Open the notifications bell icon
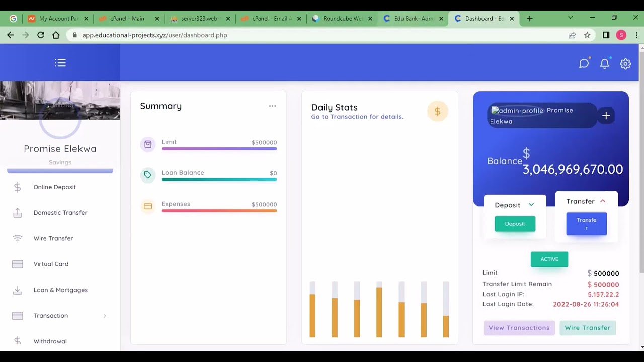The image size is (644, 362). coord(605,64)
